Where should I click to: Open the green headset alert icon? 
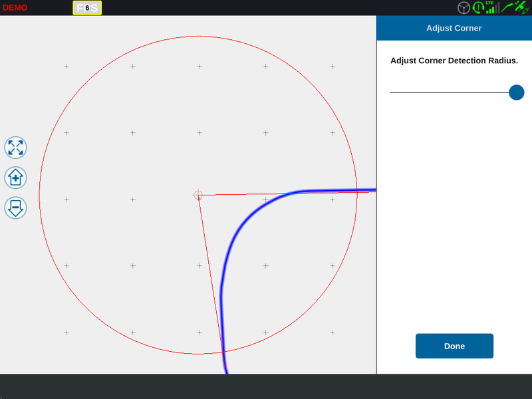pos(478,7)
